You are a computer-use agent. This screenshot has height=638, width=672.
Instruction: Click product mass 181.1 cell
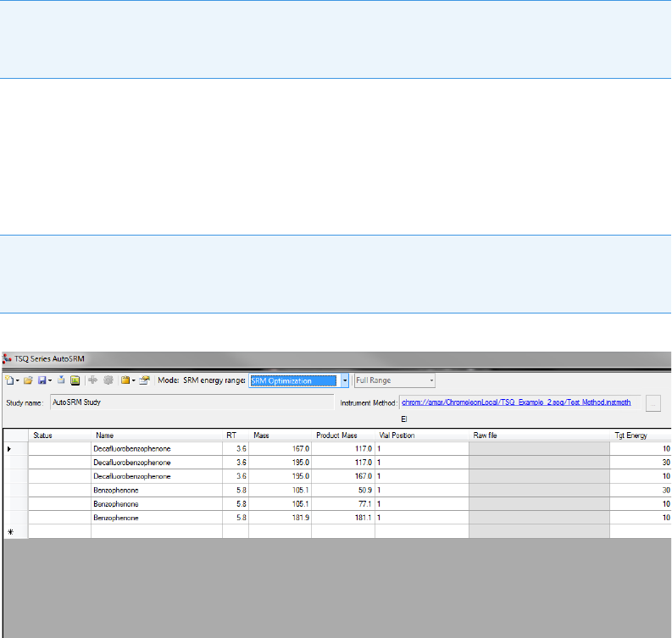tap(343, 518)
